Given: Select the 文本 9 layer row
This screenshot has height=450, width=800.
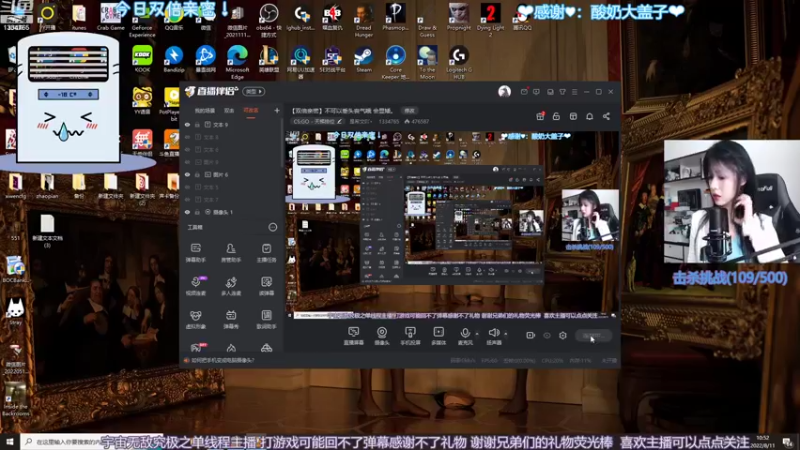Looking at the screenshot, I should tap(232, 124).
